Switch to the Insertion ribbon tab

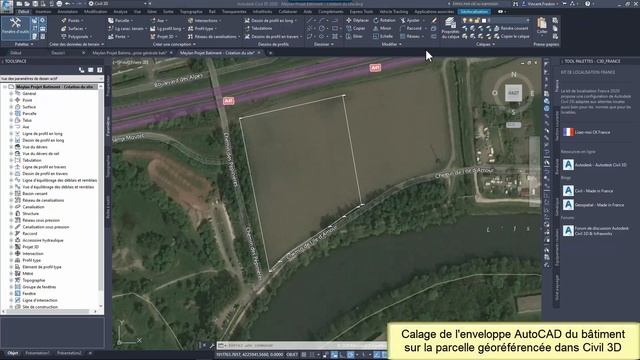pos(43,12)
